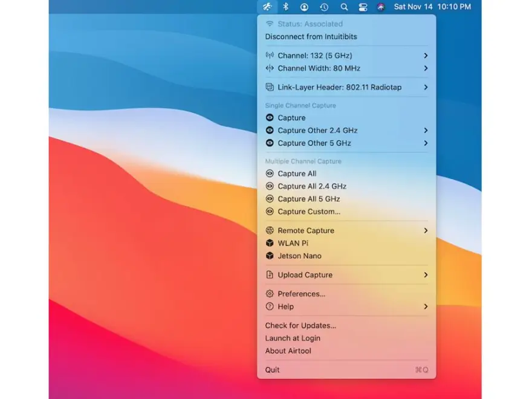This screenshot has width=532, height=399.
Task: Click the eye icon for Capture All 5 GHz
Action: tap(270, 199)
